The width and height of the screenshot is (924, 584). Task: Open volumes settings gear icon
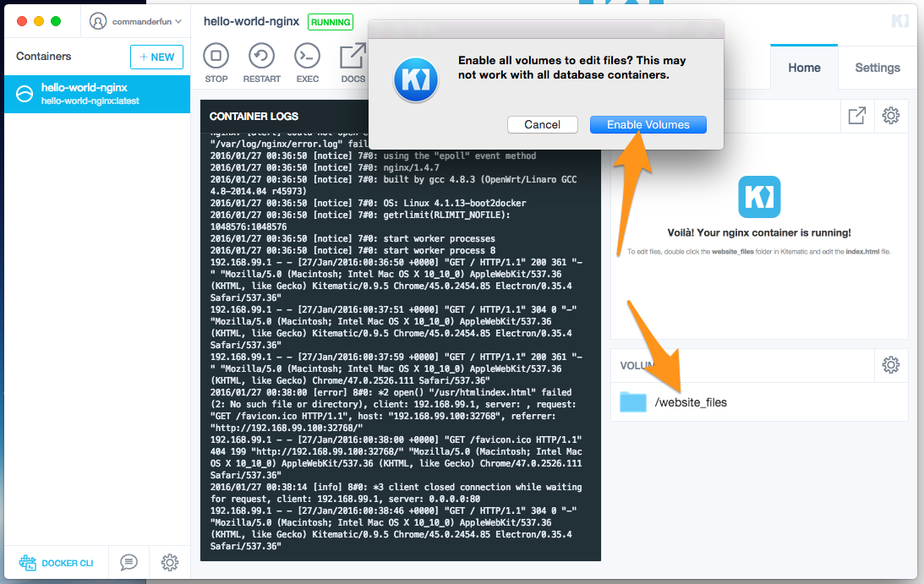890,365
